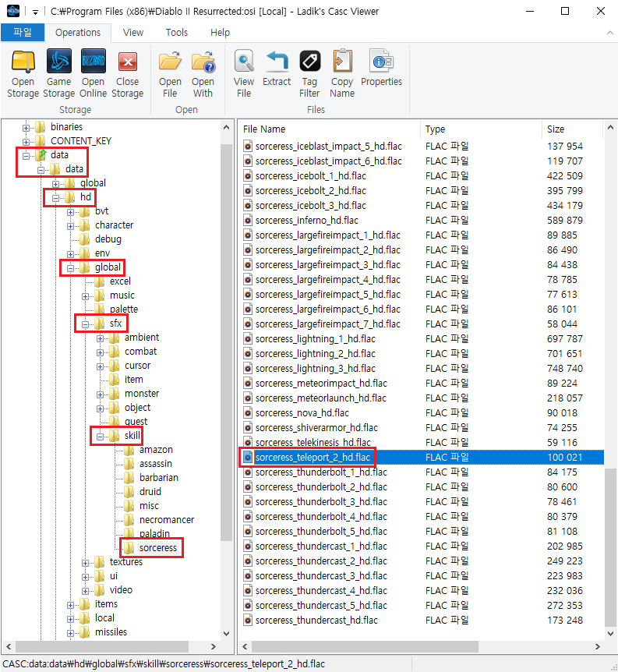Select the necromancer folder in tree
Screen dimensions: 618x672
click(x=167, y=519)
